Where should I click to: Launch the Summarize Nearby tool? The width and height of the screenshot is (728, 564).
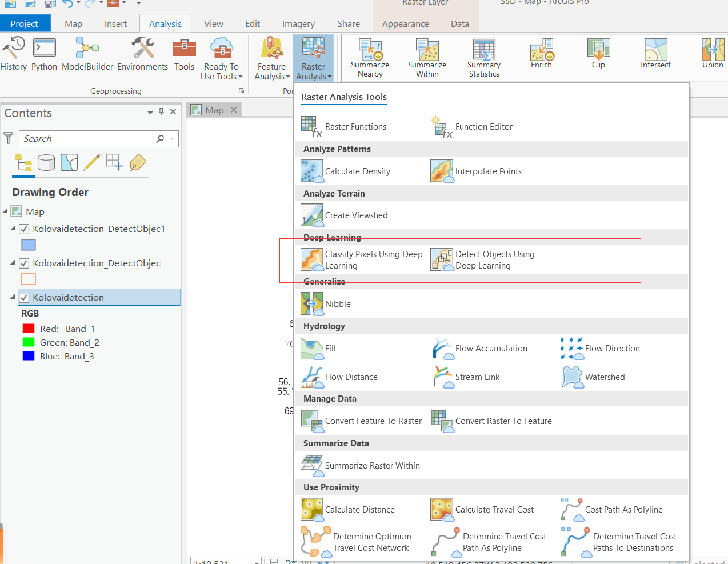click(370, 57)
